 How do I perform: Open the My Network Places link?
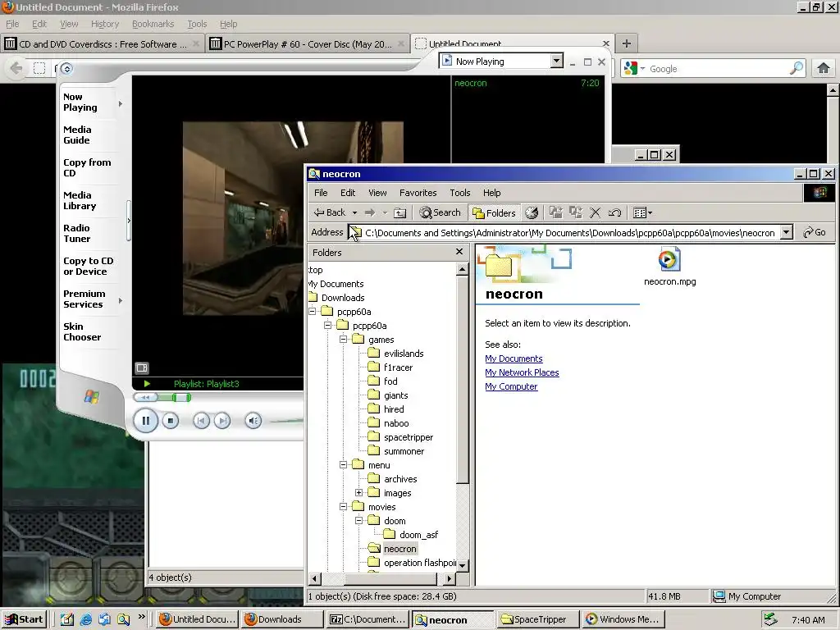pyautogui.click(x=522, y=372)
